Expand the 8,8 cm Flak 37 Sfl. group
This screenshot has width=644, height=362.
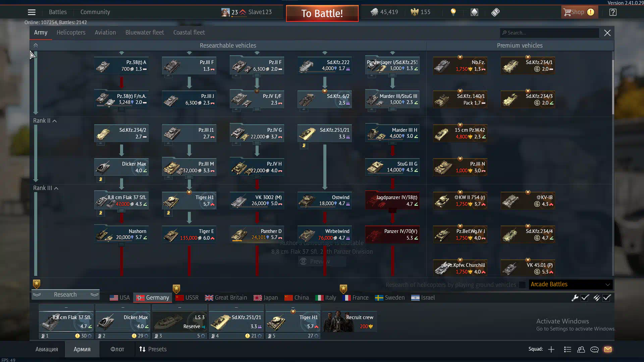121,211
